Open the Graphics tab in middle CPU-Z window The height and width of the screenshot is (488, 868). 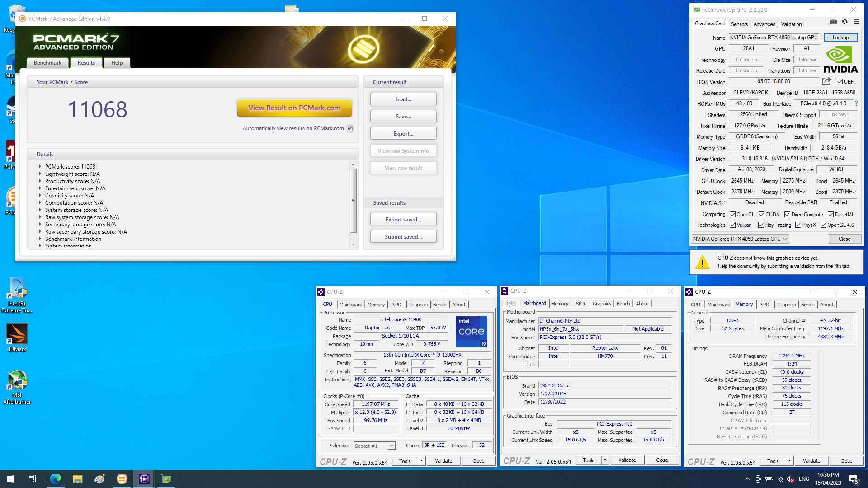[x=602, y=304]
